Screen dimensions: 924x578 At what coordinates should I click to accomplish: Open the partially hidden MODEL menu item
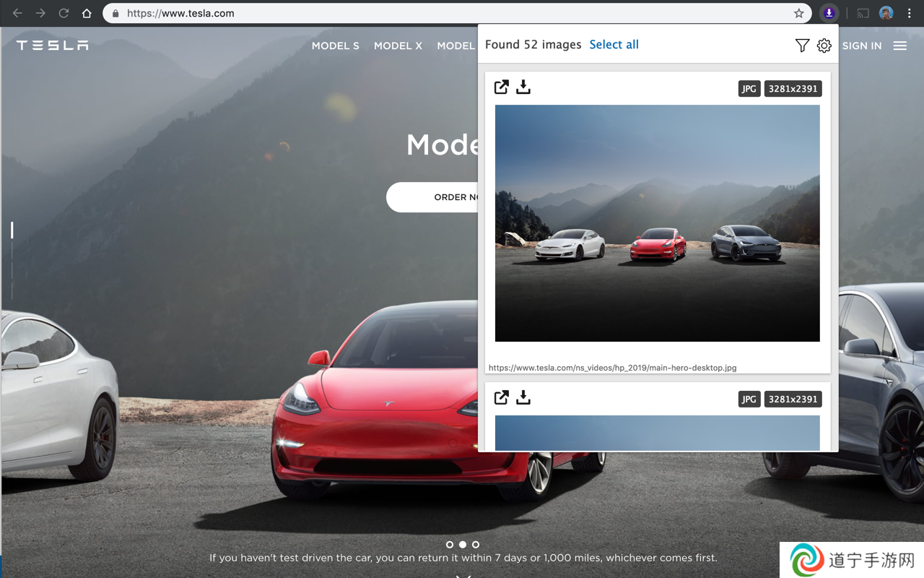tap(456, 46)
